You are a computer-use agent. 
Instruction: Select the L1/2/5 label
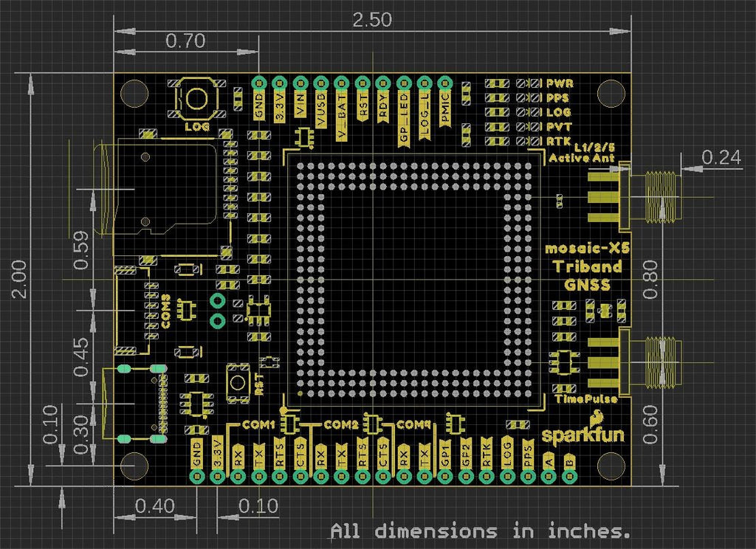[x=595, y=147]
